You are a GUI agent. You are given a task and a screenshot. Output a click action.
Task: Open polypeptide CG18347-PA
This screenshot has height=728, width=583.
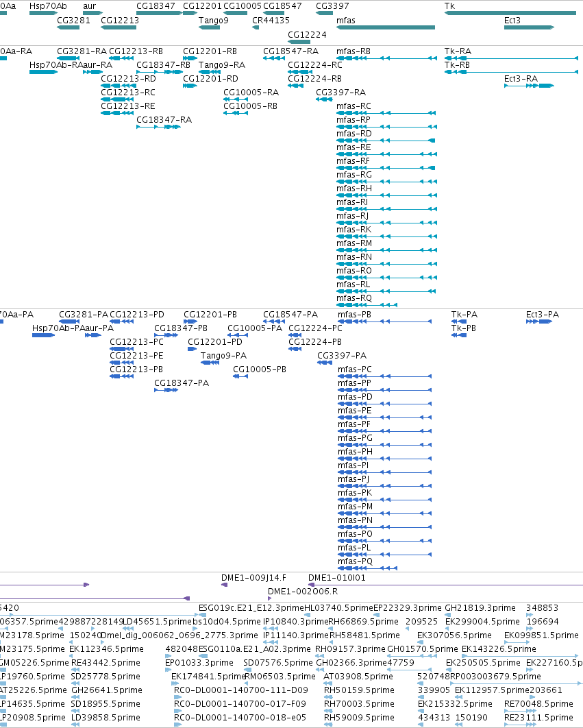coord(182,383)
